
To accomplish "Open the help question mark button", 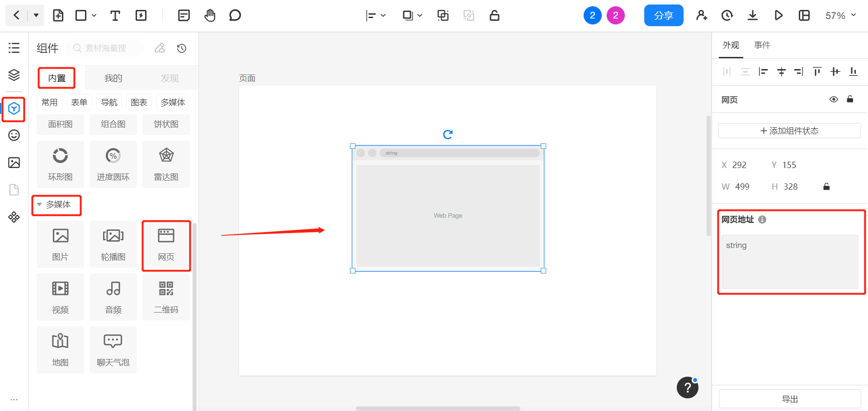I will [x=687, y=388].
